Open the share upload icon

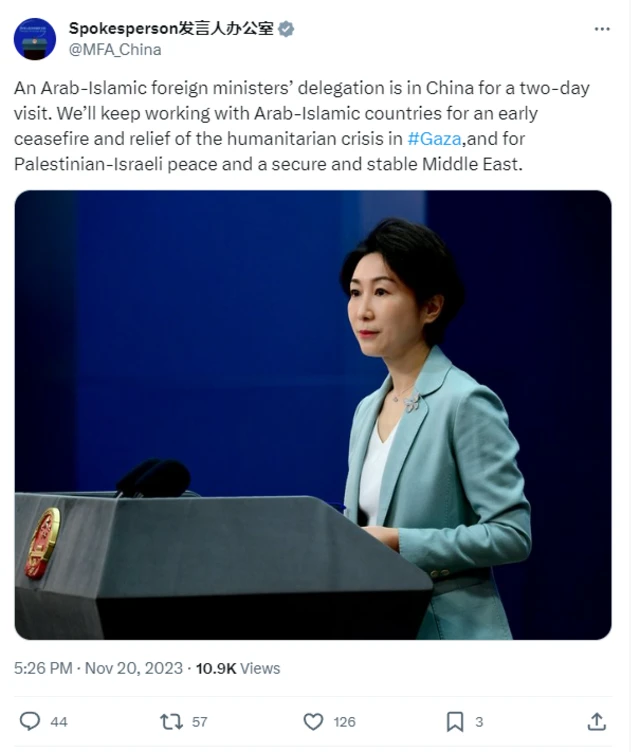pyautogui.click(x=596, y=721)
